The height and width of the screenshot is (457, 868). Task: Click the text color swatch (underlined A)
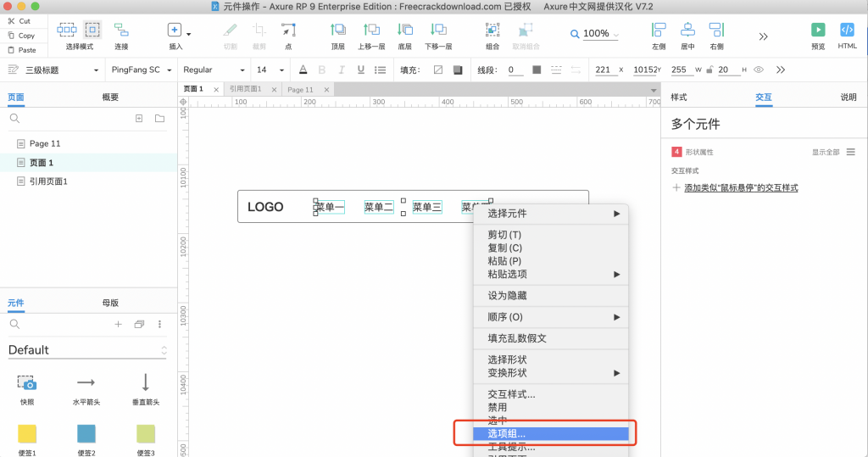point(303,70)
